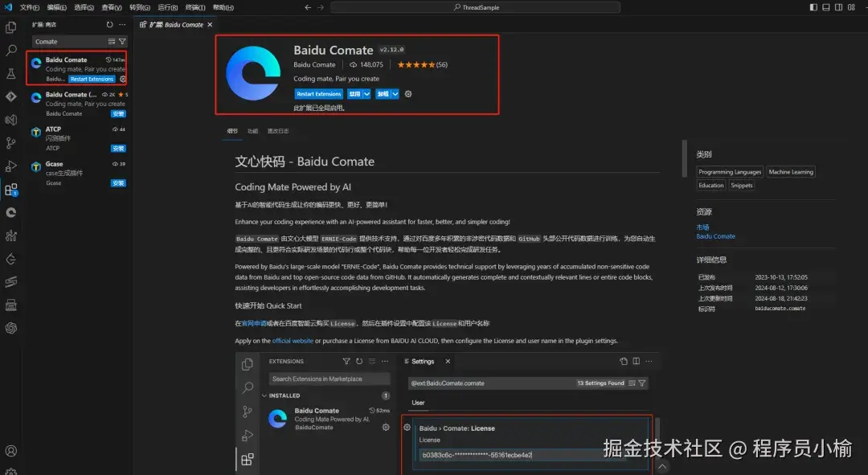868x475 pixels.
Task: Go forward with the title bar arrow
Action: coord(321,7)
